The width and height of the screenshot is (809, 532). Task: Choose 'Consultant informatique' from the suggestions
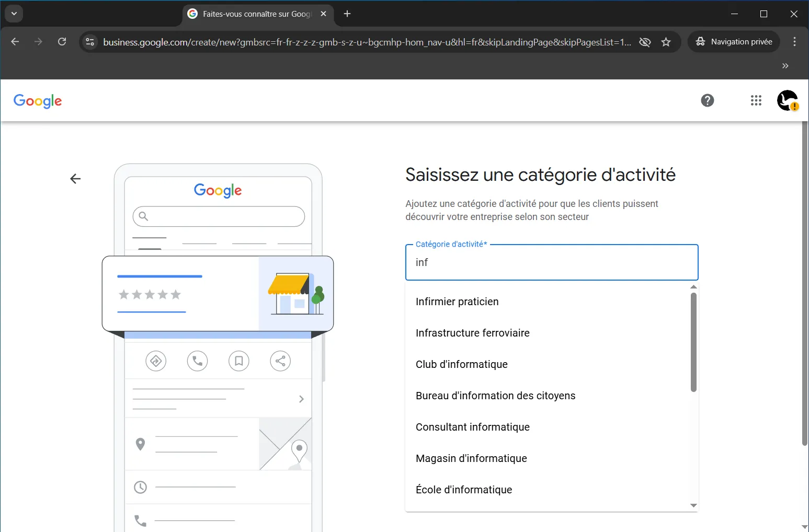[472, 427]
